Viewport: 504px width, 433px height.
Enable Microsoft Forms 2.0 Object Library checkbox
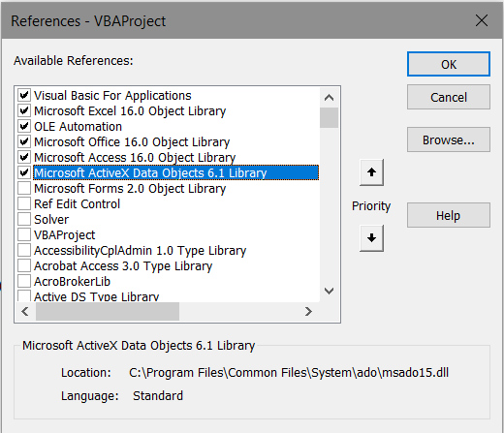(x=24, y=188)
